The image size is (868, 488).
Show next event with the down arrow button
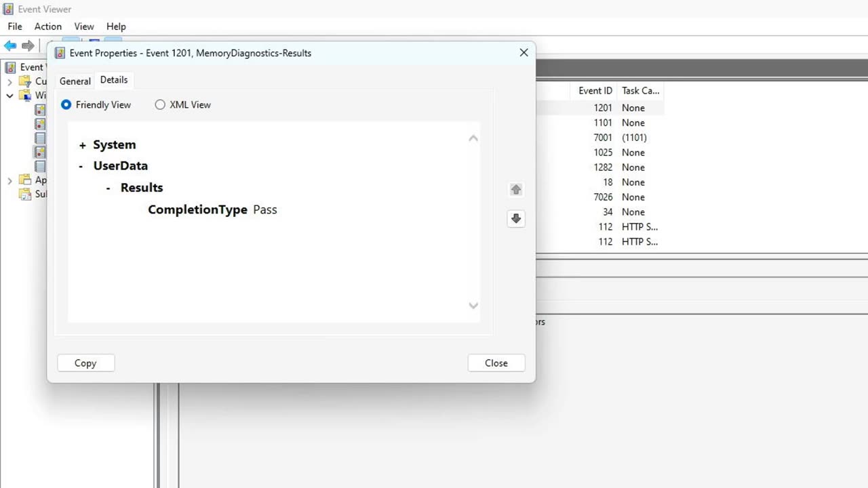point(516,218)
